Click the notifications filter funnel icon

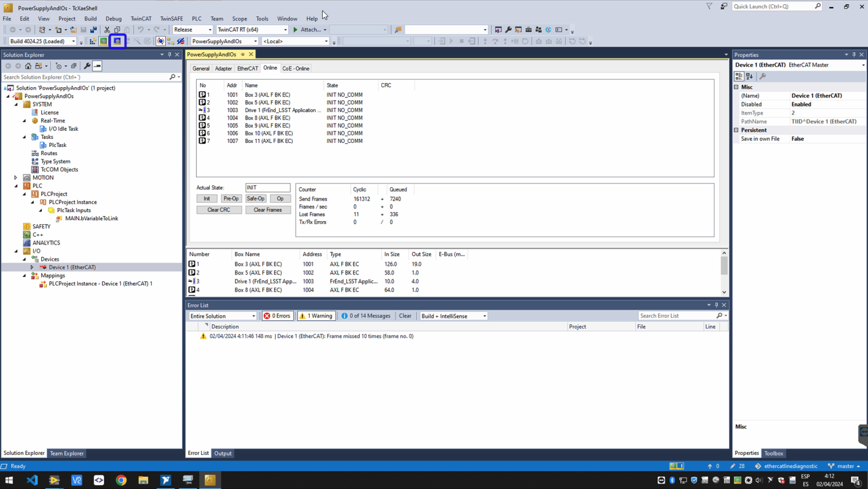[x=709, y=6]
